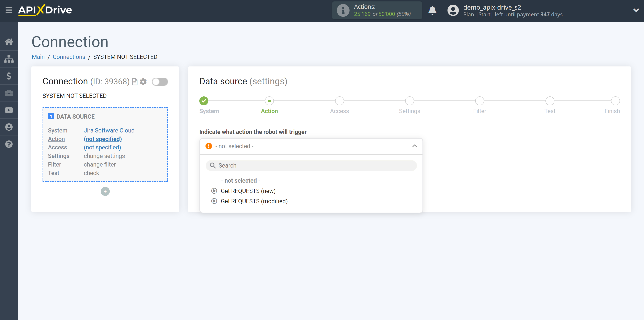Click the briefcase/tools icon in sidebar

pos(9,93)
